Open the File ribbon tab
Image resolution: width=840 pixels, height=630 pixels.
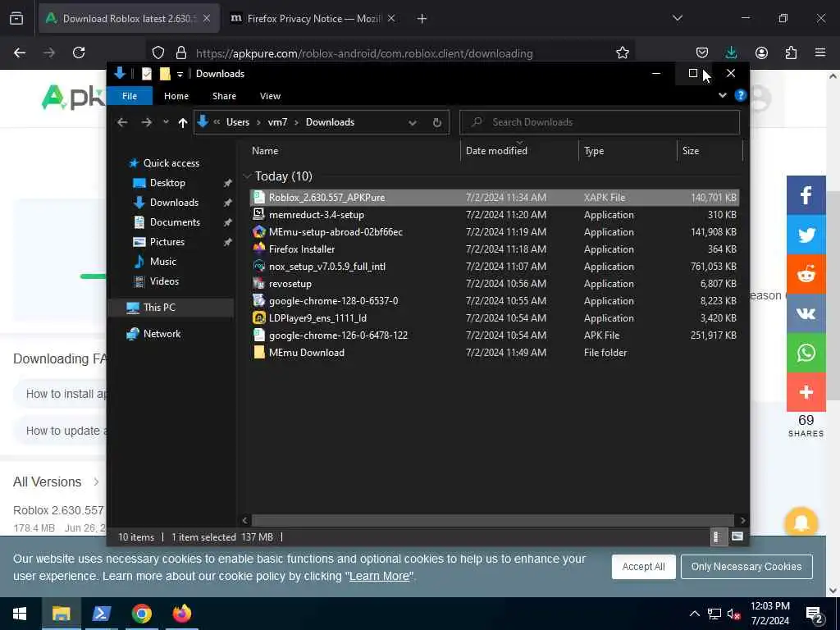point(130,96)
